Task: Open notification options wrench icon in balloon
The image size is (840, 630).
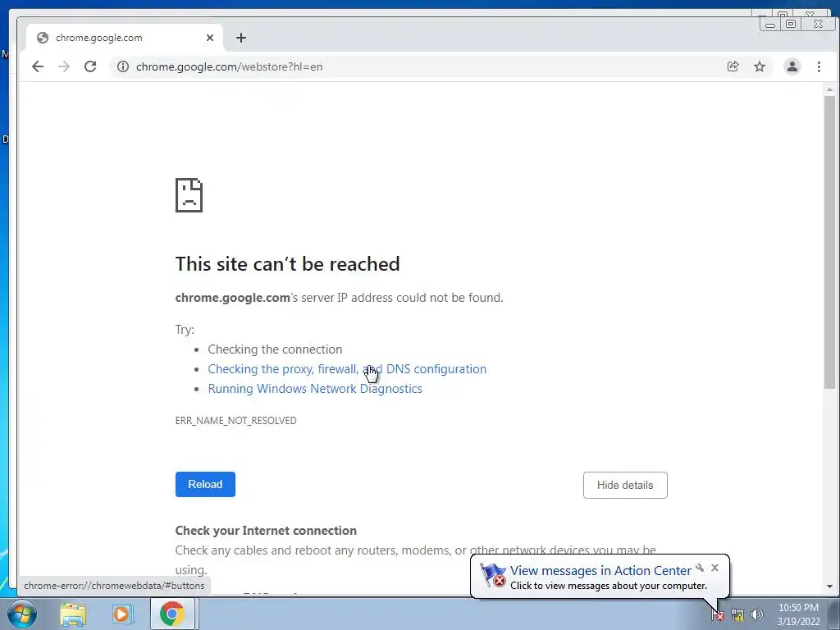Action: click(700, 568)
